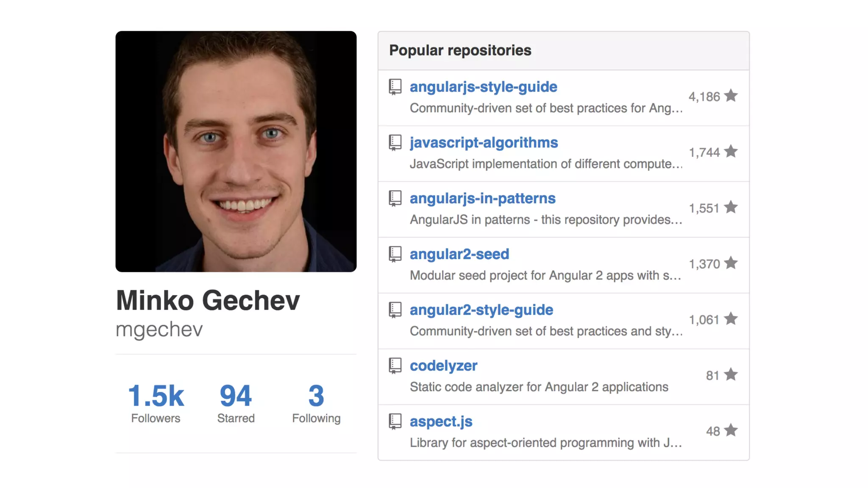Click the repo icon beside angularjs-style-guide
The image size is (868, 488).
click(x=395, y=87)
